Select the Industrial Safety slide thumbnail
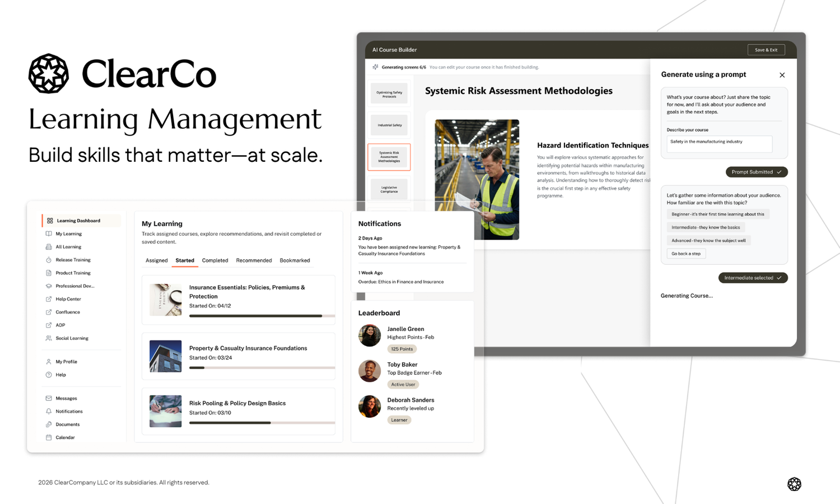Image resolution: width=840 pixels, height=504 pixels. tap(389, 125)
